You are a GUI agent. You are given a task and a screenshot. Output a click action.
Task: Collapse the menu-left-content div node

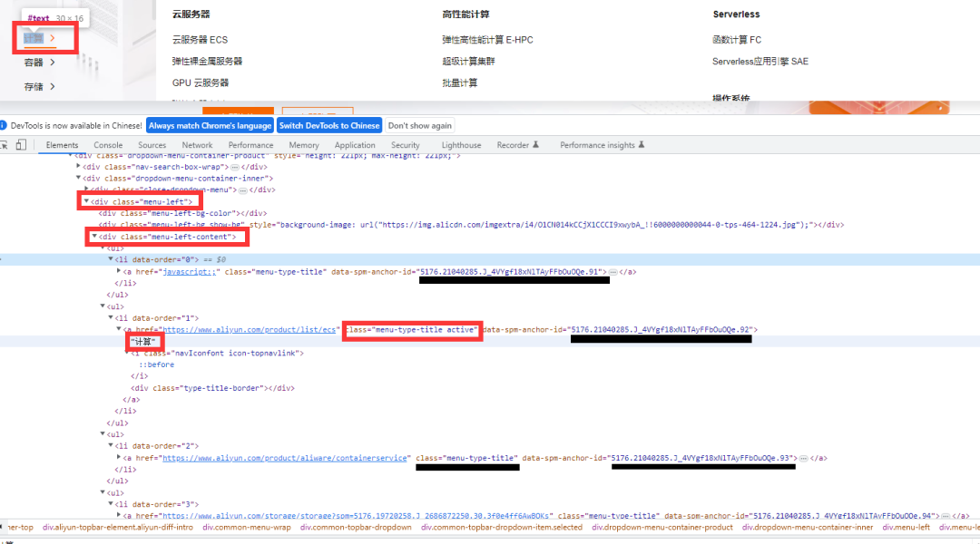click(x=94, y=236)
